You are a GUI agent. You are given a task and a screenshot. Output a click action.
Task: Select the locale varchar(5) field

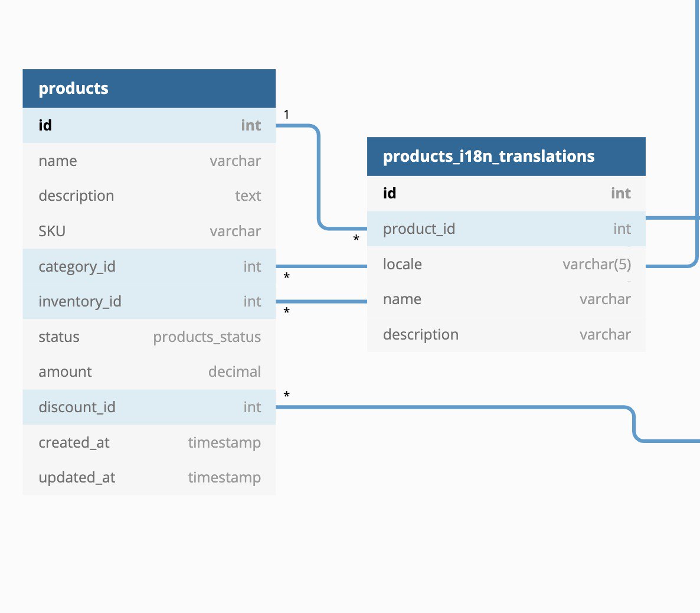point(506,264)
